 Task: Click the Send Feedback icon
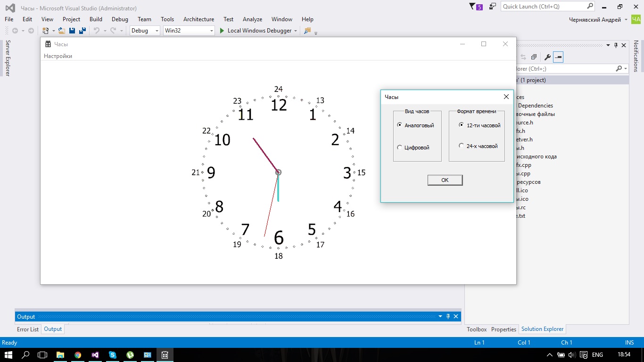click(493, 7)
